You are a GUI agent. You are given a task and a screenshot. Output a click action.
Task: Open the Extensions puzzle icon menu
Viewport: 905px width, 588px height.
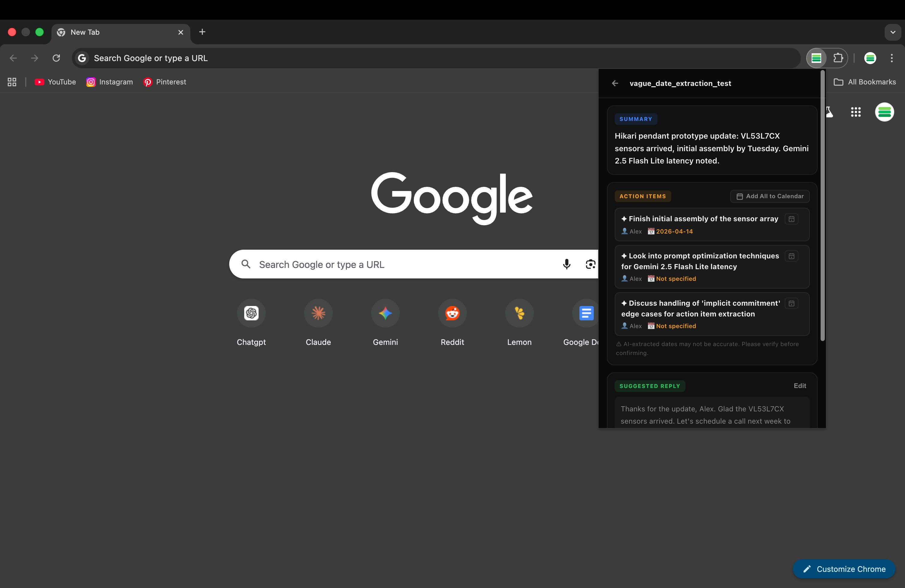coord(838,58)
